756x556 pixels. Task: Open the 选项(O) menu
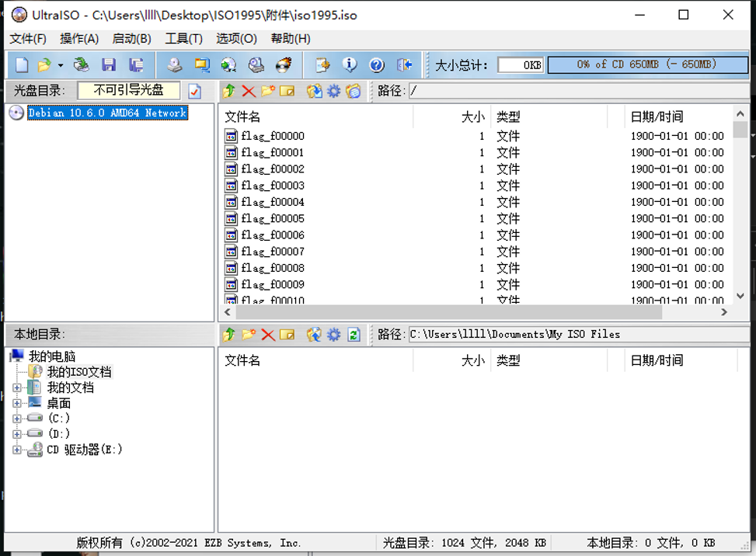click(236, 39)
